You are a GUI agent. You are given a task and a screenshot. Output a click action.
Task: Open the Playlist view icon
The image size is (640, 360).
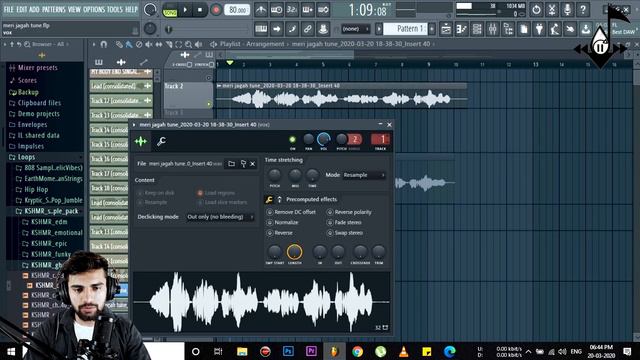point(446,29)
